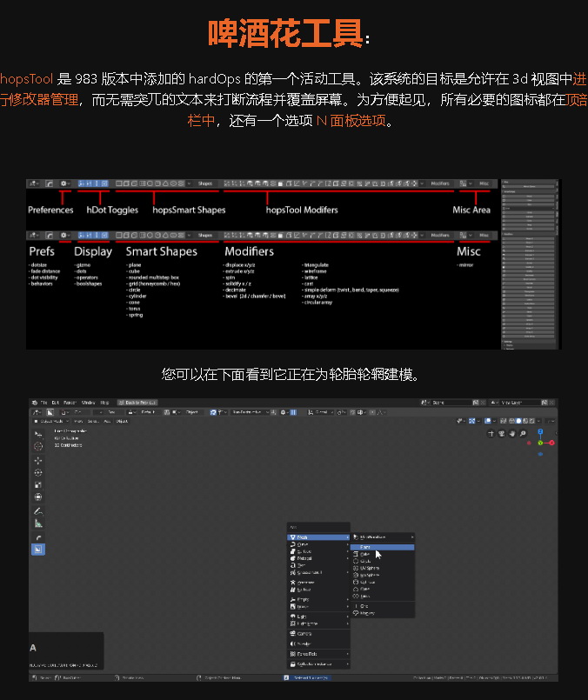Viewport: 588px width, 700px height.
Task: Select the Transform tool in the left toolbar
Action: [x=38, y=497]
